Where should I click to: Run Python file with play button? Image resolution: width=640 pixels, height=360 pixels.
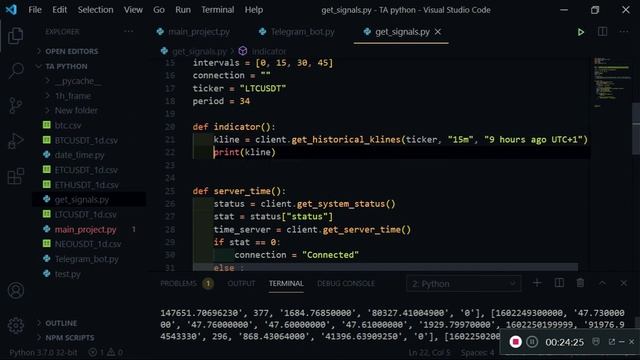[x=580, y=32]
